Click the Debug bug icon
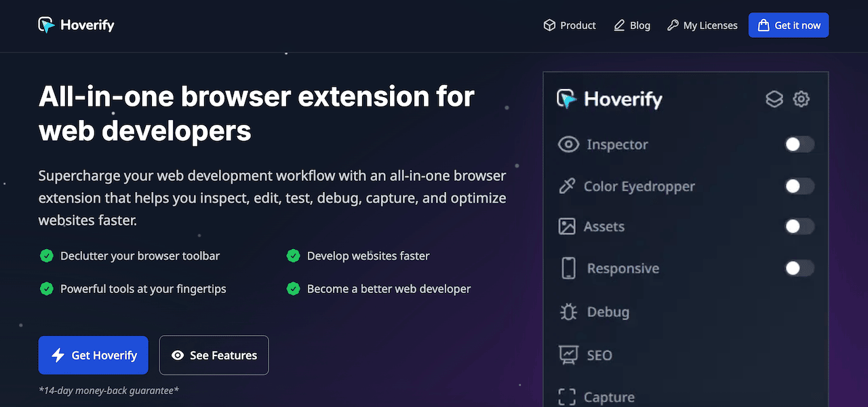Screen dimensions: 868x407 tap(568, 311)
